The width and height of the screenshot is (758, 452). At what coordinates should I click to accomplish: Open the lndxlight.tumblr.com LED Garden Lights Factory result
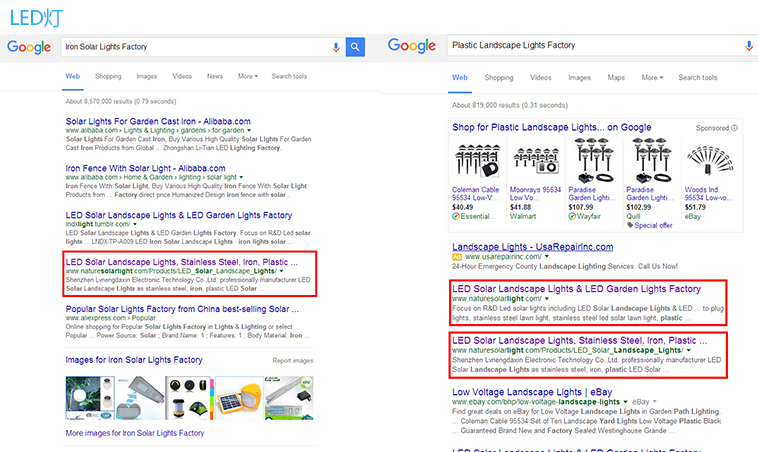(x=179, y=215)
